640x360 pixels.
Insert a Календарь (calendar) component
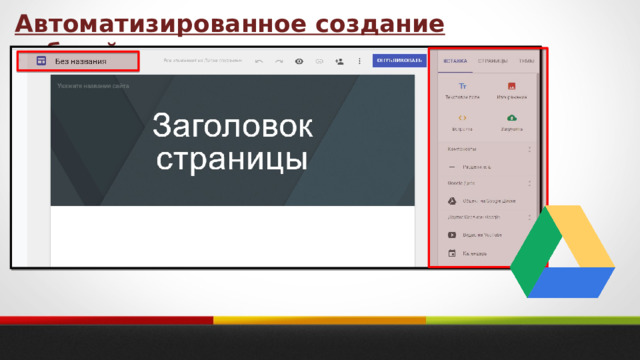[x=467, y=253]
